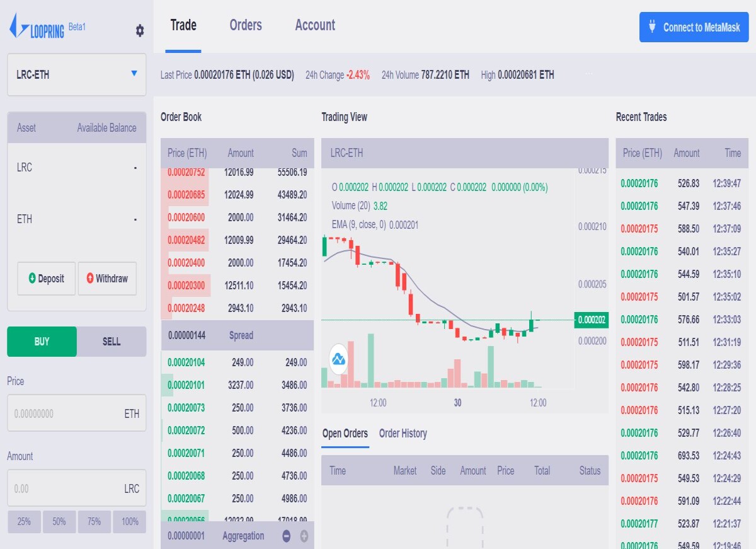The width and height of the screenshot is (756, 549).
Task: Select ask price 0.00020300 in order book
Action: pos(186,286)
